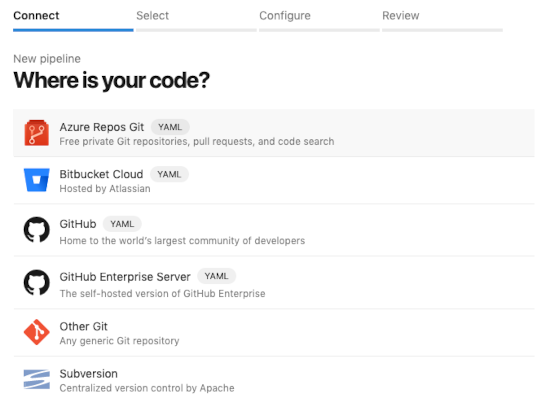The height and width of the screenshot is (407, 550).
Task: Click the YAML badge next to GitHub Enterprise Server
Action: point(216,276)
